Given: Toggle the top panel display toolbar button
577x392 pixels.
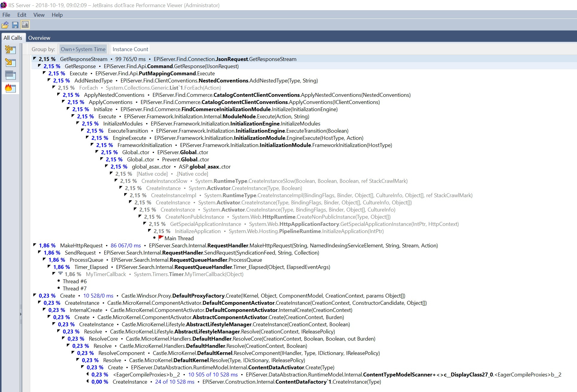Looking at the screenshot, I should [x=25, y=25].
